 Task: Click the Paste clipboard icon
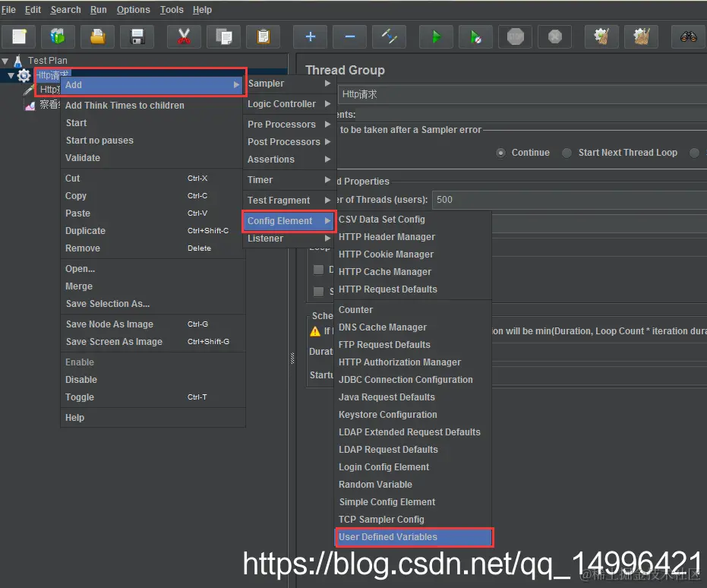click(x=264, y=36)
